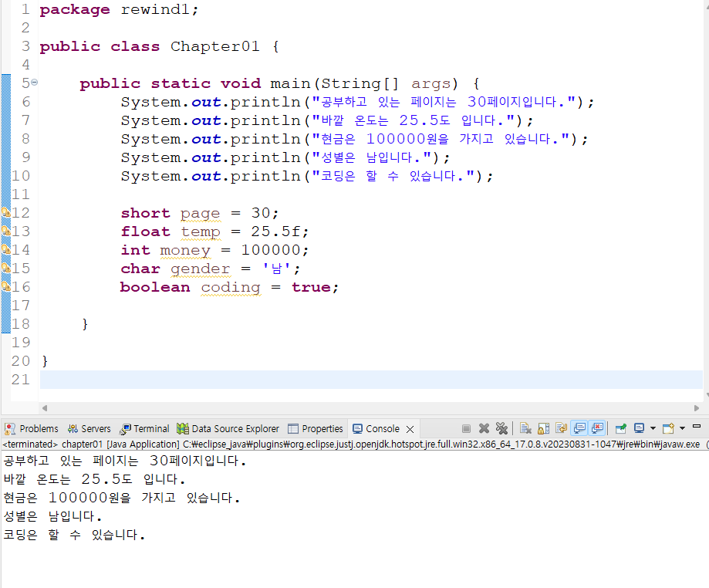709x588 pixels.
Task: Toggle Show Console When Standard Error Changes
Action: [x=597, y=428]
